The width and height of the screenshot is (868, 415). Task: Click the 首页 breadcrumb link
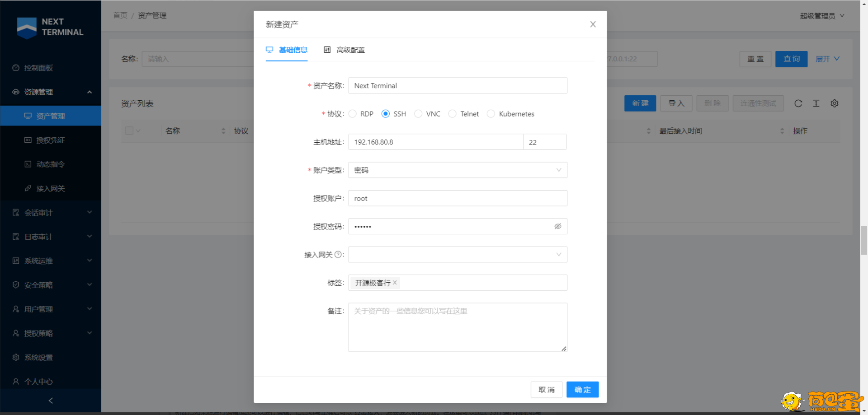(120, 15)
